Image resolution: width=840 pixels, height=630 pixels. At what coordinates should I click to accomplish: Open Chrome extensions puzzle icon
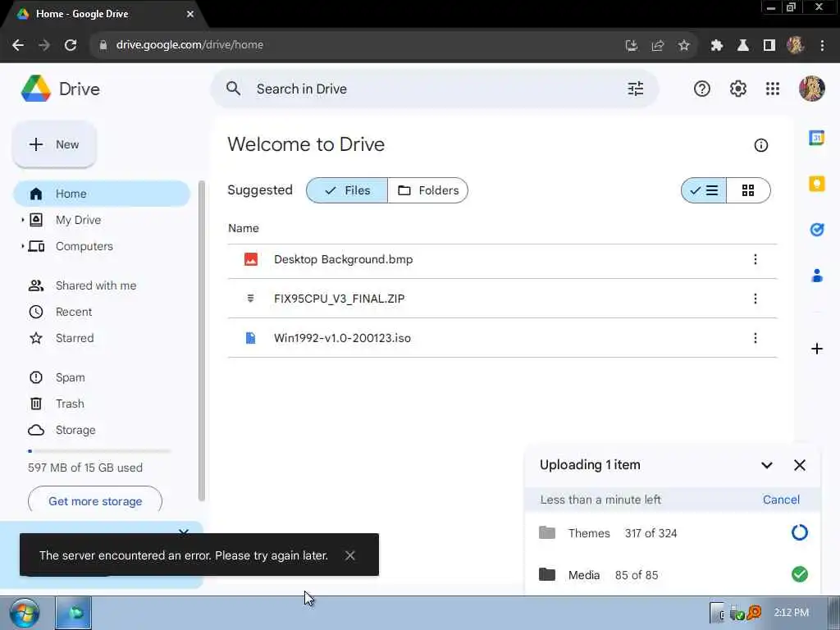pyautogui.click(x=716, y=46)
